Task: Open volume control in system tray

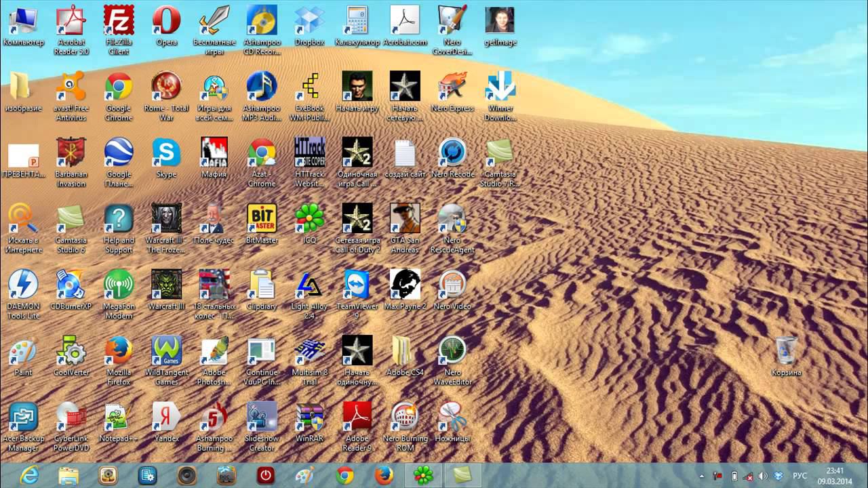Action: click(x=764, y=476)
